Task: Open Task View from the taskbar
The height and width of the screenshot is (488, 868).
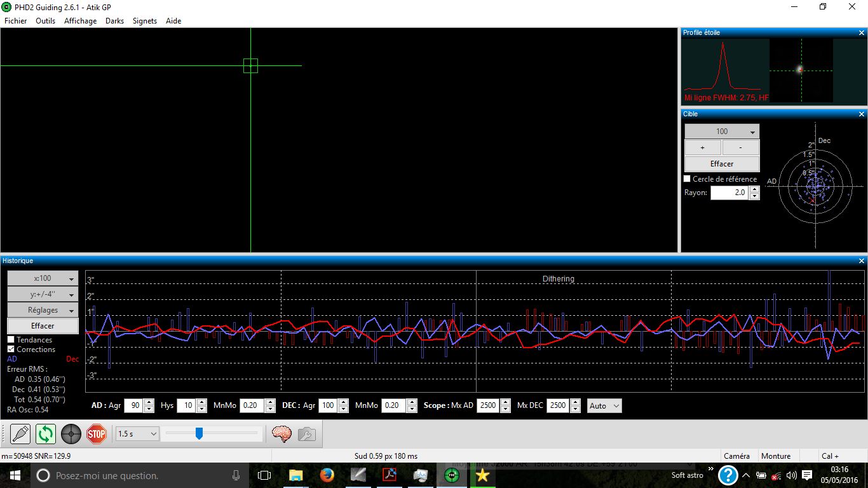Action: pos(264,475)
